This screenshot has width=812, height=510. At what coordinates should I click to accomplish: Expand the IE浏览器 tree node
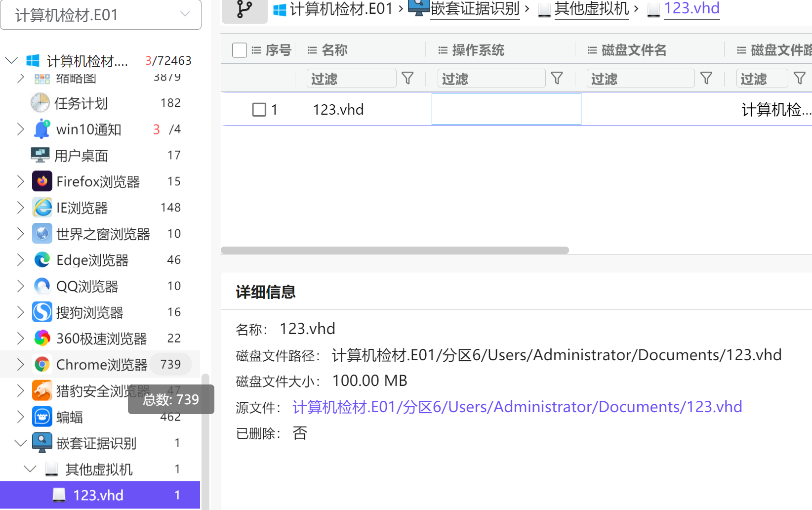[x=20, y=208]
